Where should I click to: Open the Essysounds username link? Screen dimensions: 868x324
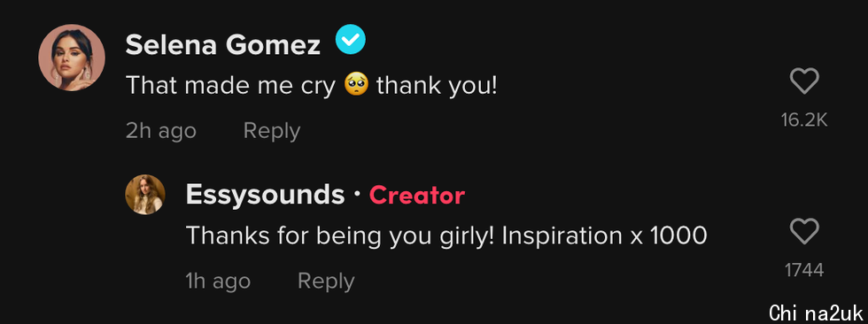tap(265, 195)
